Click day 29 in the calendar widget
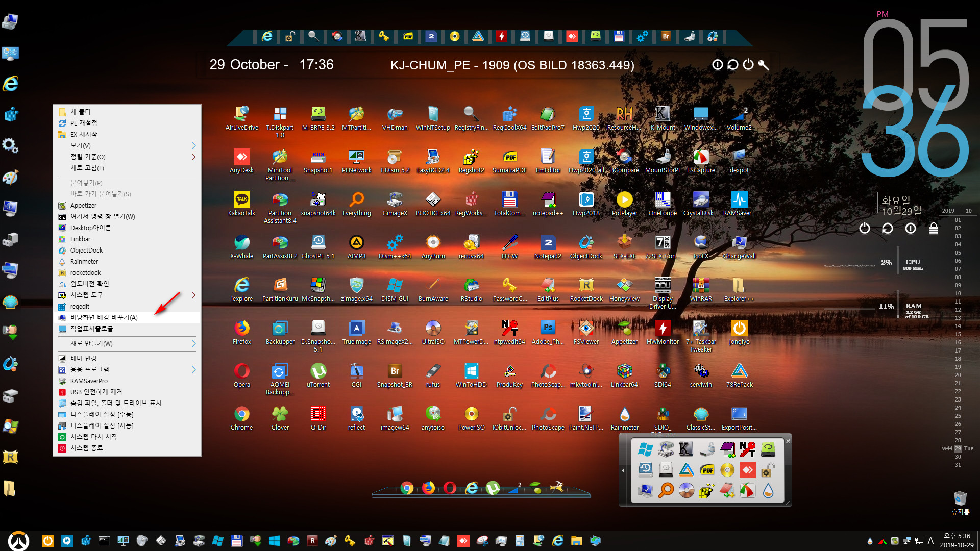Screen dimensions: 980x551 tap(958, 448)
